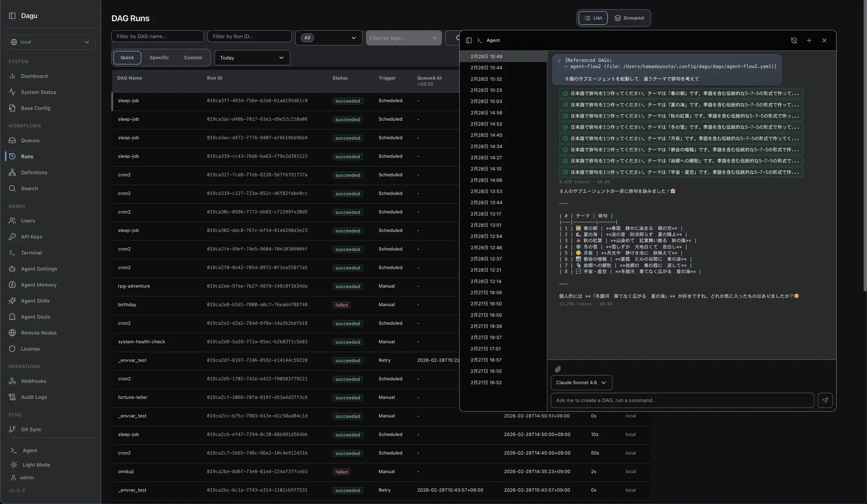
Task: Select the rpg-adventure run row
Action: coord(286,286)
